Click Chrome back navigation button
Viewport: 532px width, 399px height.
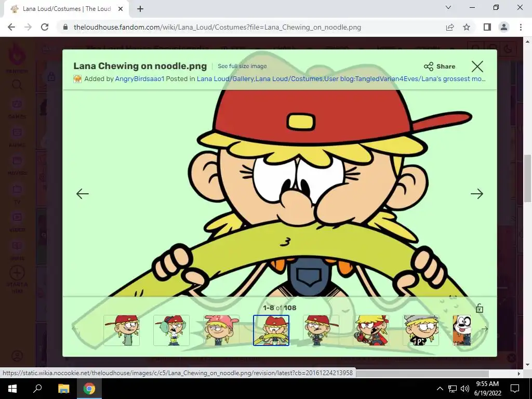click(11, 27)
